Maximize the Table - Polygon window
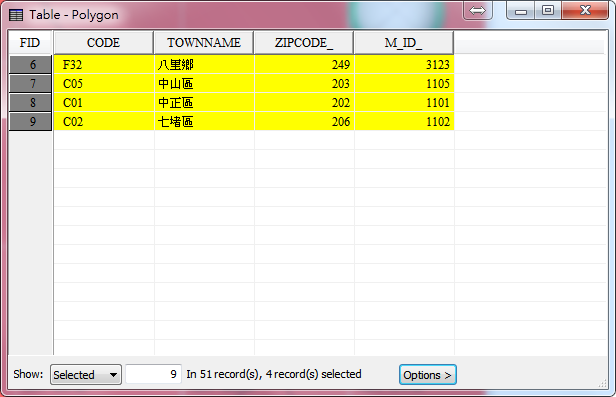 pos(548,11)
